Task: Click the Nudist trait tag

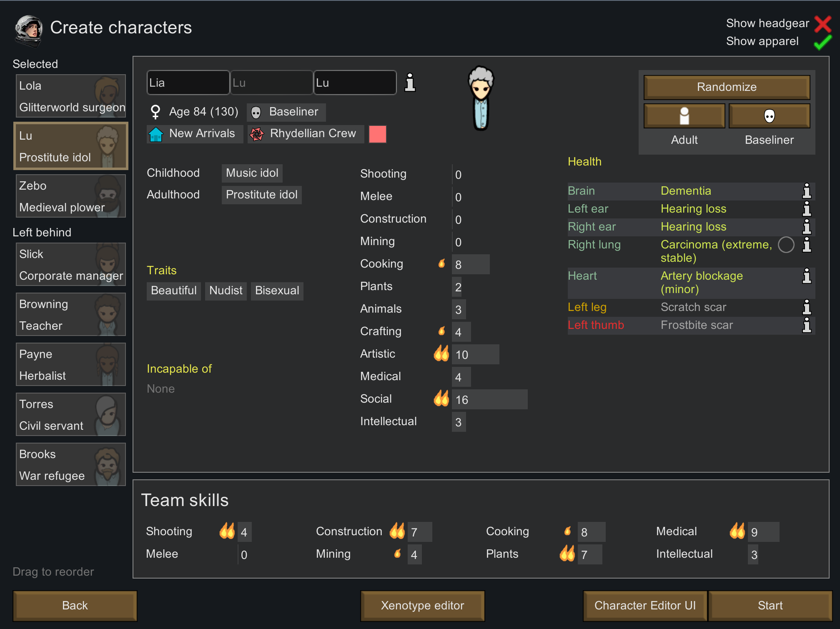Action: [x=226, y=291]
